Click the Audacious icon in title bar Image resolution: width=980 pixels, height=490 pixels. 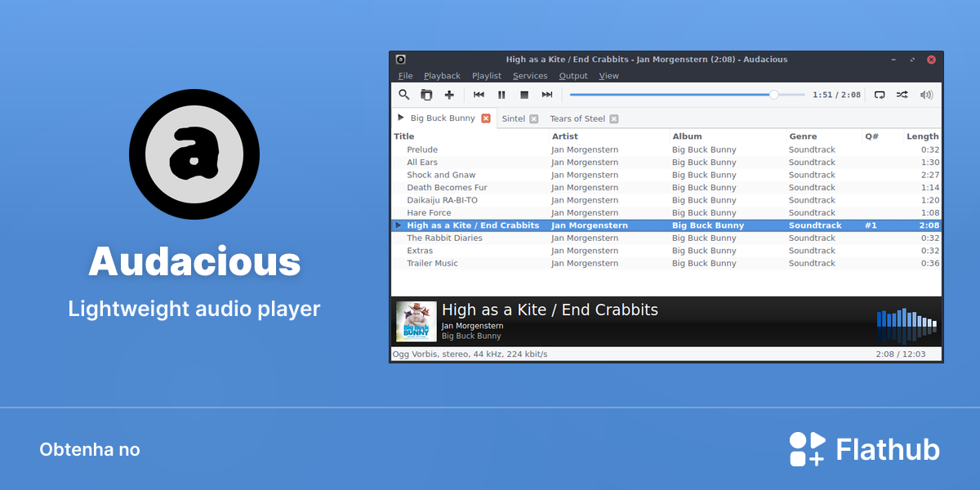[400, 59]
